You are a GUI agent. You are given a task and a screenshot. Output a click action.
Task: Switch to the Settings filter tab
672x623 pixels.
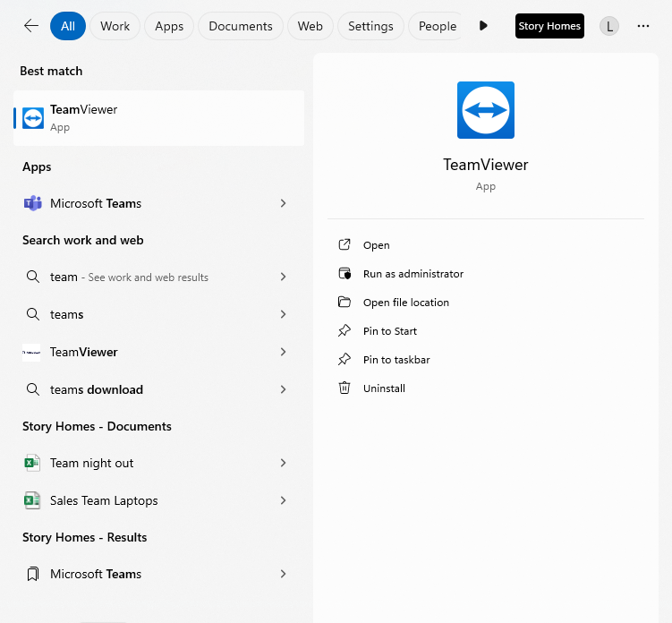[370, 26]
